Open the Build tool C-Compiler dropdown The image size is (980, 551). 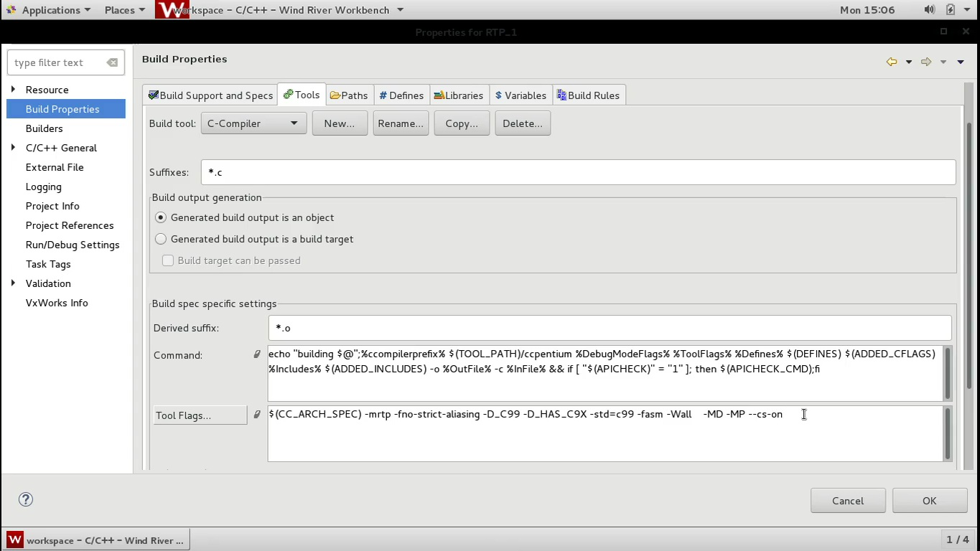253,123
